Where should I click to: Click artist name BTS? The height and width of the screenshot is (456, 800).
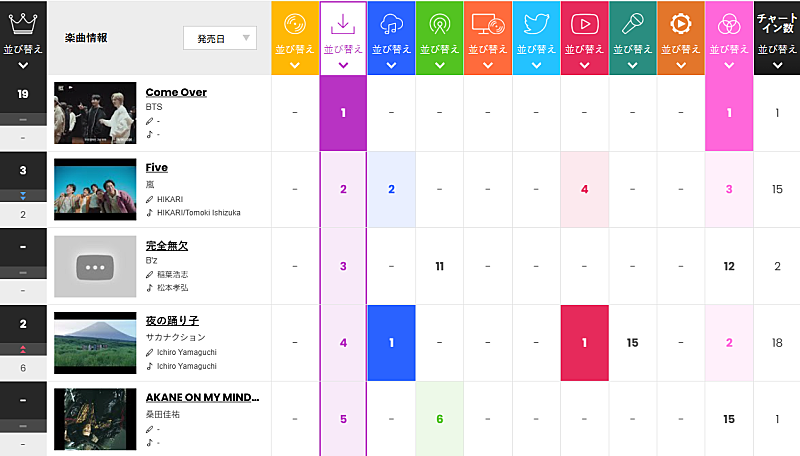tap(154, 107)
